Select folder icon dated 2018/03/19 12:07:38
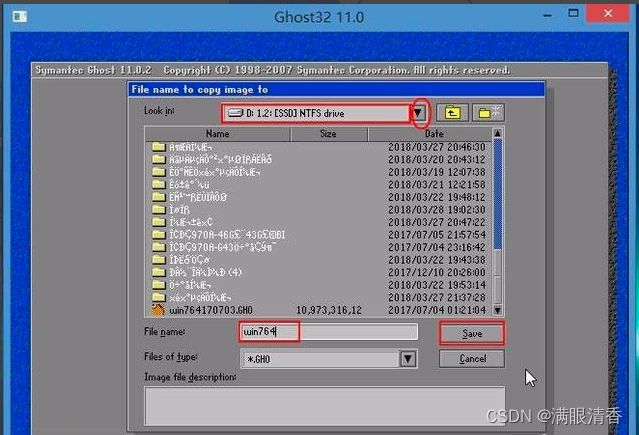The image size is (639, 435). point(159,172)
